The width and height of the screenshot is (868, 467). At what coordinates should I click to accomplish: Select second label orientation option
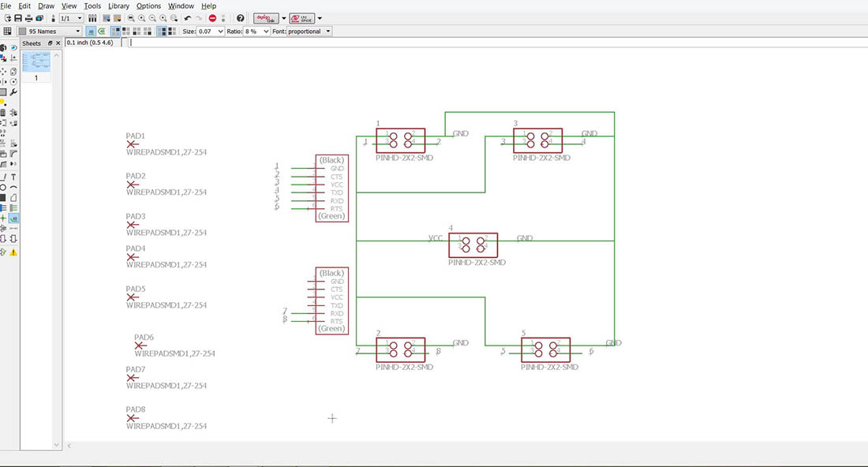126,32
